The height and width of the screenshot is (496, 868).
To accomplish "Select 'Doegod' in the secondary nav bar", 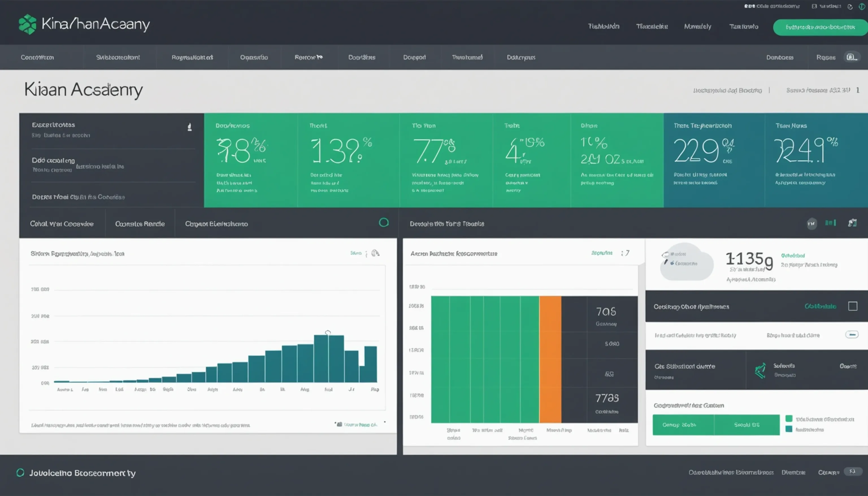I will coord(415,57).
